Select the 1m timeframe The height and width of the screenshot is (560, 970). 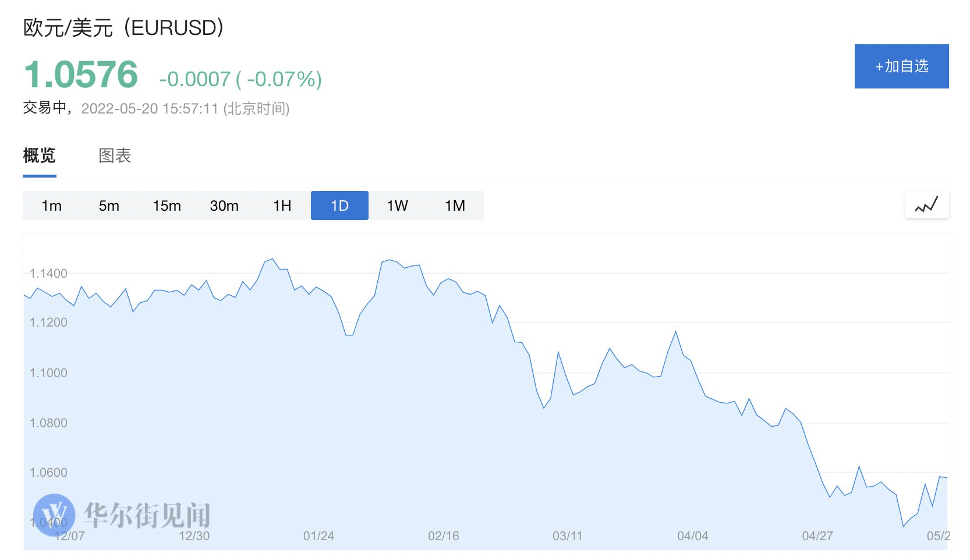pyautogui.click(x=51, y=205)
